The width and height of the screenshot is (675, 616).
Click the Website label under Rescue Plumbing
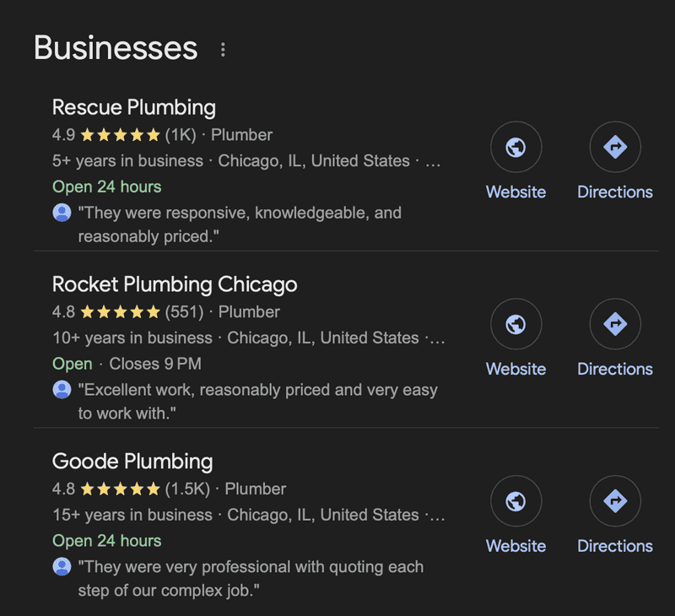pyautogui.click(x=516, y=192)
